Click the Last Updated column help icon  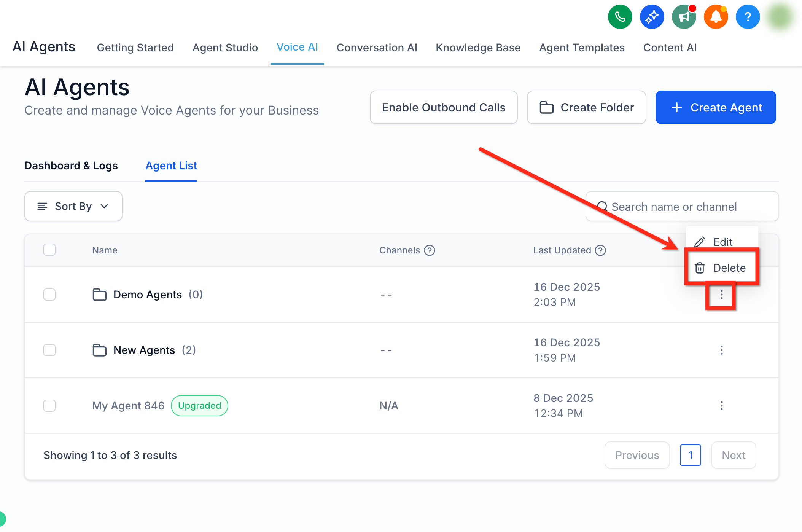(600, 250)
